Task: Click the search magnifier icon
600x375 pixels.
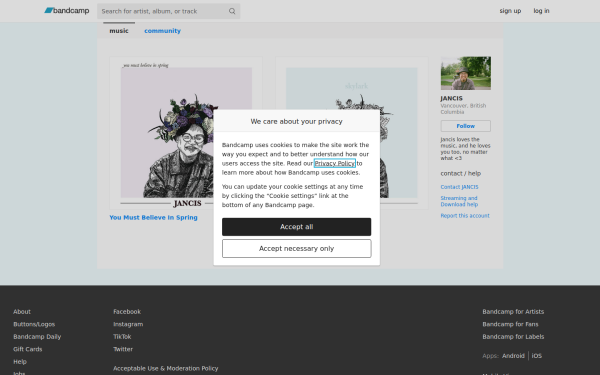Action: 232,11
